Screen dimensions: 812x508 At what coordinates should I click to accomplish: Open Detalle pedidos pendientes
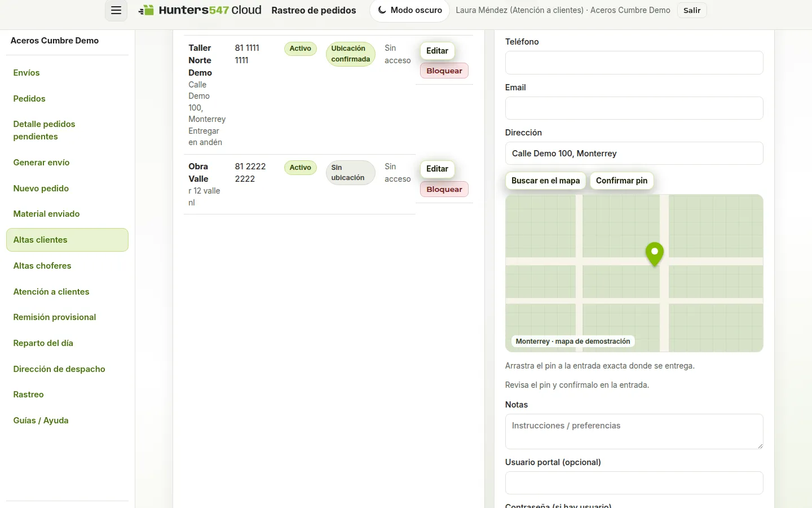[x=67, y=130]
